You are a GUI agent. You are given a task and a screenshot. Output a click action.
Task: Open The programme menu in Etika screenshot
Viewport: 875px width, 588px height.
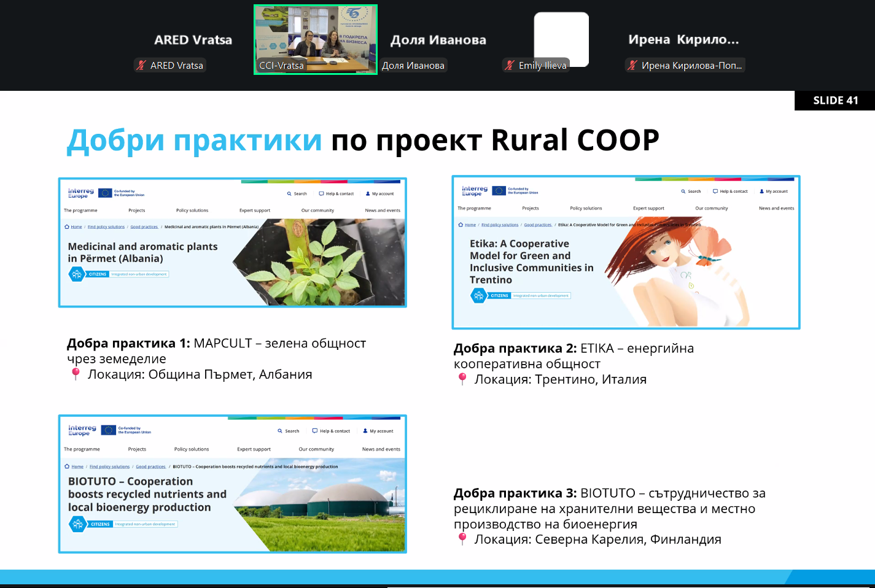[474, 208]
